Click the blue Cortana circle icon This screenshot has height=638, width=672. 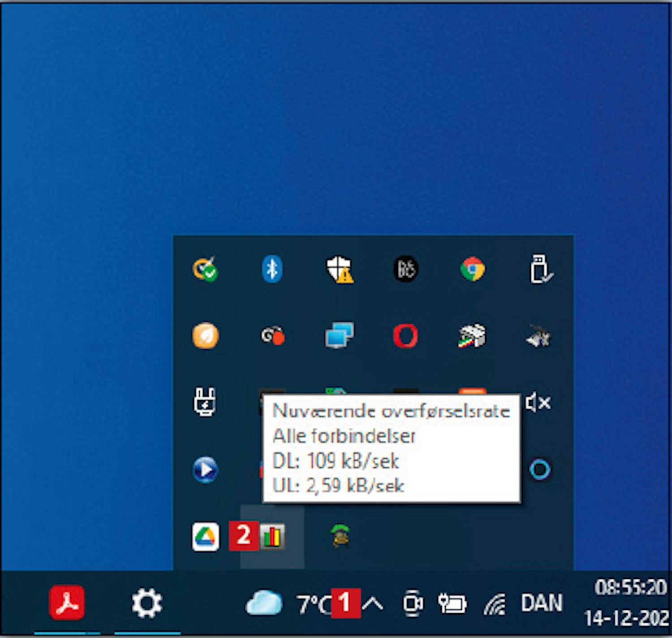click(x=540, y=470)
